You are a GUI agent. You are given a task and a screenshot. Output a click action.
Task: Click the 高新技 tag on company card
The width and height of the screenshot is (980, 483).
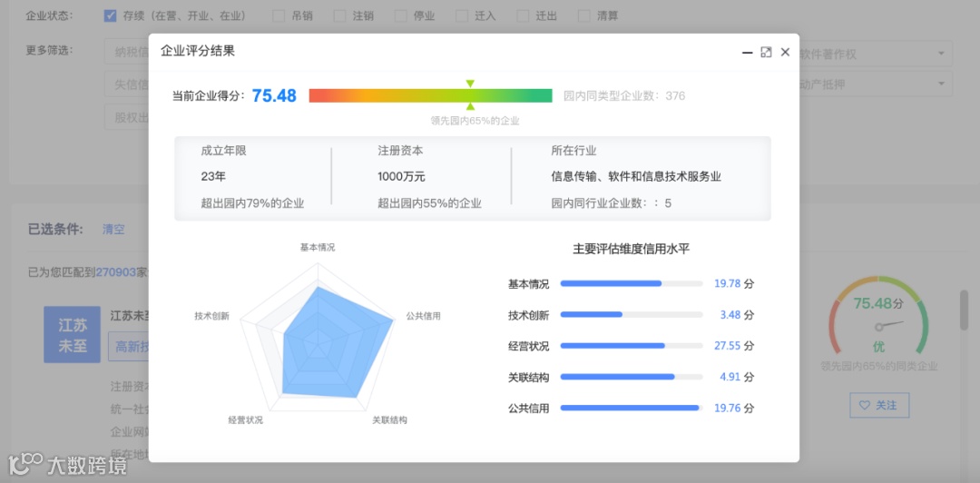point(129,347)
